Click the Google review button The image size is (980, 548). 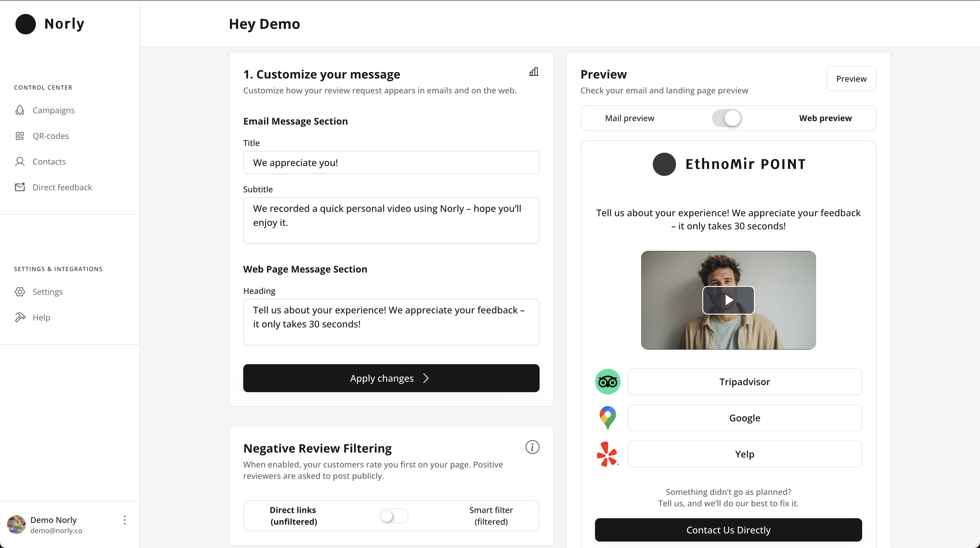point(745,418)
